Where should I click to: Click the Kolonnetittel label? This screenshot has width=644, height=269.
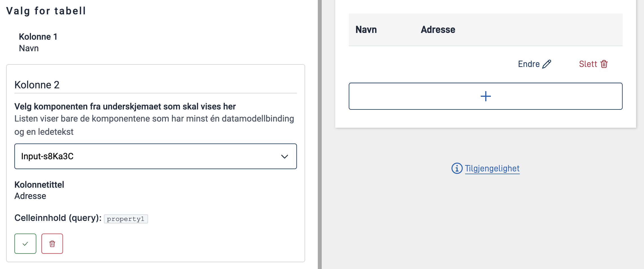(39, 185)
